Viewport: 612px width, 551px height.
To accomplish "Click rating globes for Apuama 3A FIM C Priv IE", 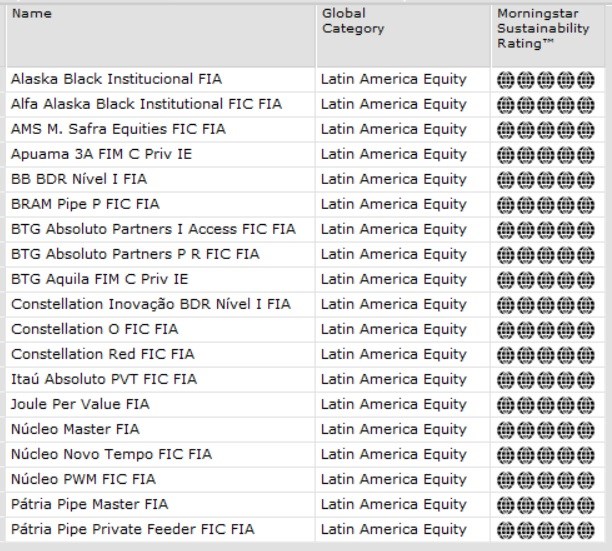I will coord(541,154).
